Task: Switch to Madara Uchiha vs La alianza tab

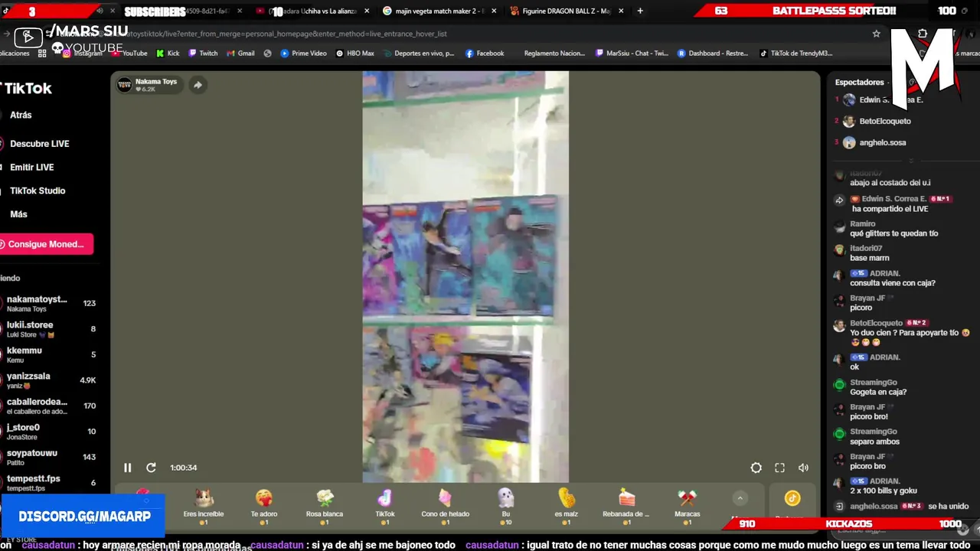Action: tap(312, 11)
